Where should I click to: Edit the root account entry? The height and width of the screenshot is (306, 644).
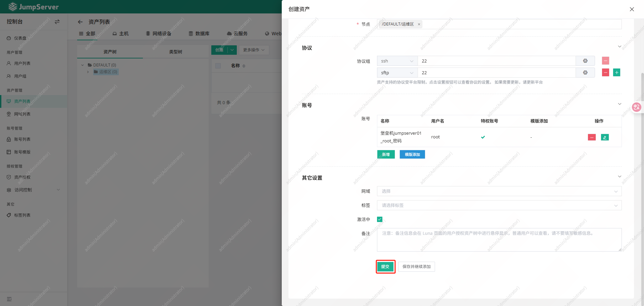pyautogui.click(x=605, y=137)
